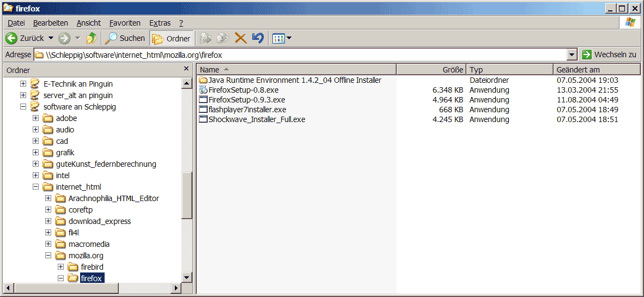Image resolution: width=644 pixels, height=297 pixels.
Task: Click the Wechseln zu go button
Action: [x=609, y=54]
